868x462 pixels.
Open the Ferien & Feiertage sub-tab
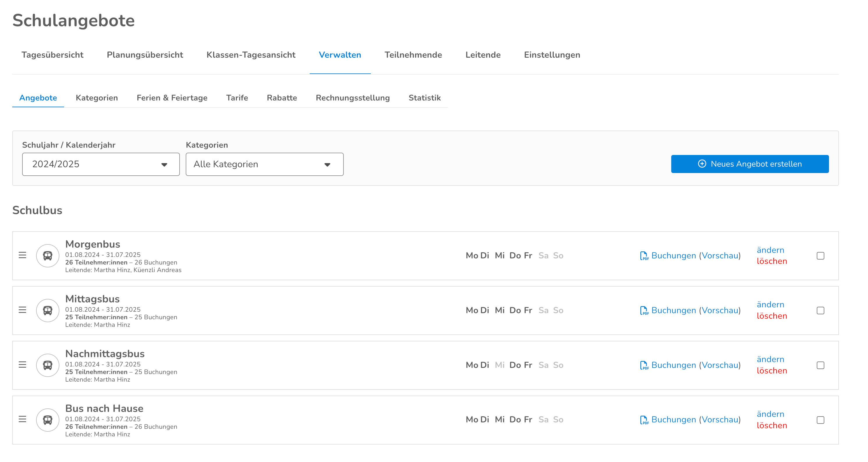coord(172,98)
